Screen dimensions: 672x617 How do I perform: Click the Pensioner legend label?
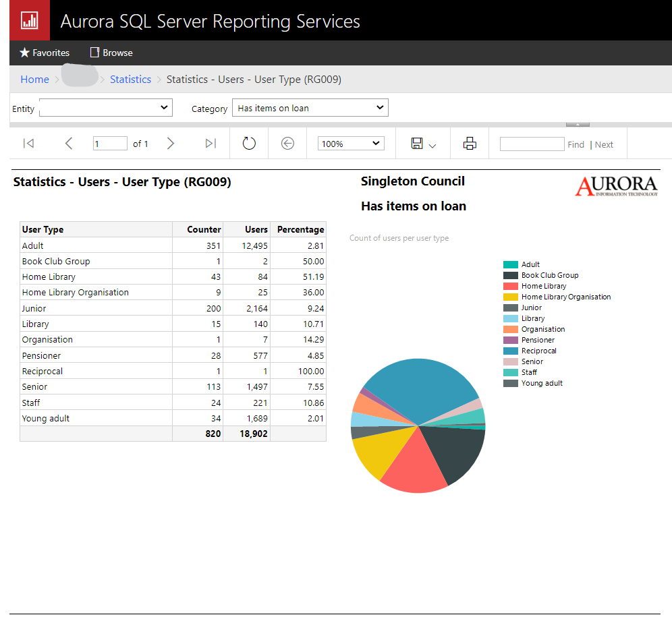click(x=538, y=340)
